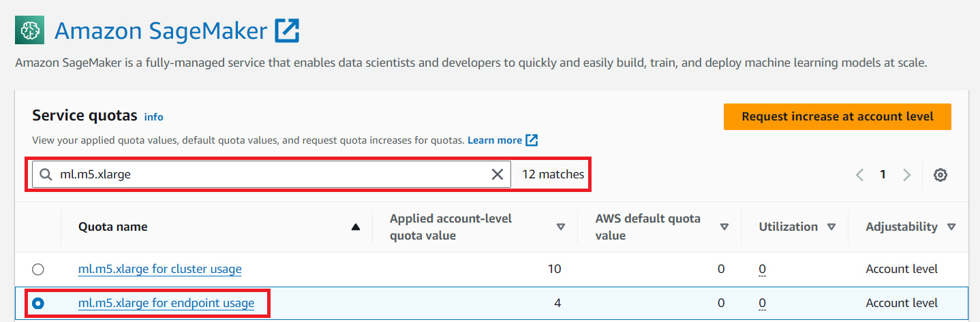The width and height of the screenshot is (980, 322).
Task: Click Account level in cluster usage row
Action: tap(902, 269)
